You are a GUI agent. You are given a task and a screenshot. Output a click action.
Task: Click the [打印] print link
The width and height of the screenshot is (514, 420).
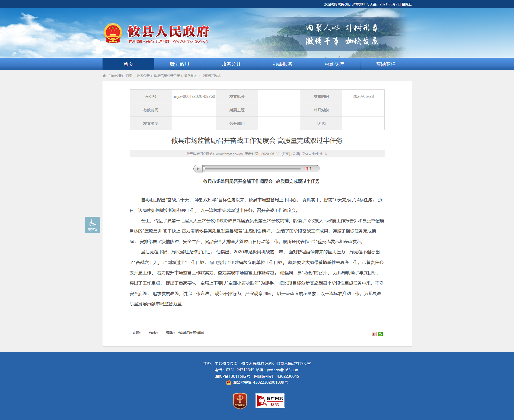(286, 154)
